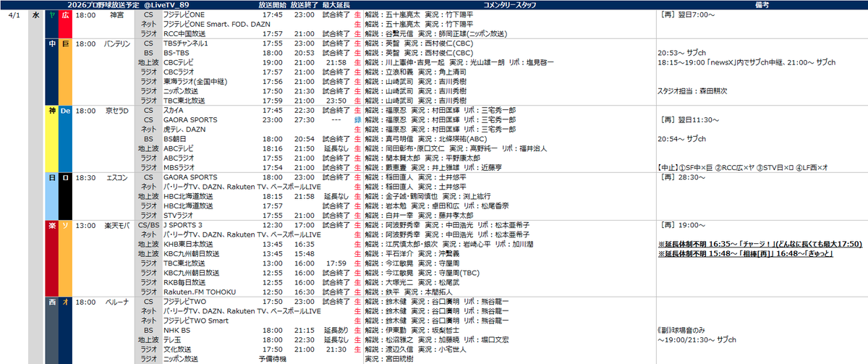Click the commentary 実況：宮田統樹
Image resolution: width=868 pixels, height=364 pixels.
tap(388, 358)
